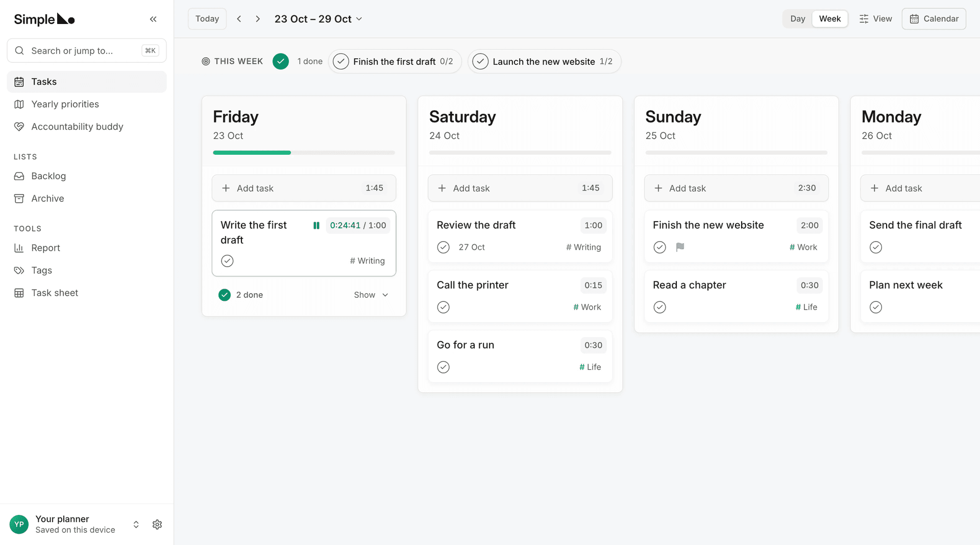The width and height of the screenshot is (980, 545).
Task: Open Finish the first draft weekly goal
Action: pyautogui.click(x=395, y=61)
